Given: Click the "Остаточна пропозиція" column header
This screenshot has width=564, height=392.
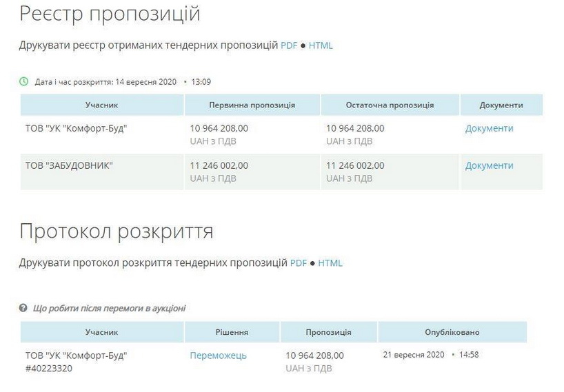Looking at the screenshot, I should (x=390, y=105).
